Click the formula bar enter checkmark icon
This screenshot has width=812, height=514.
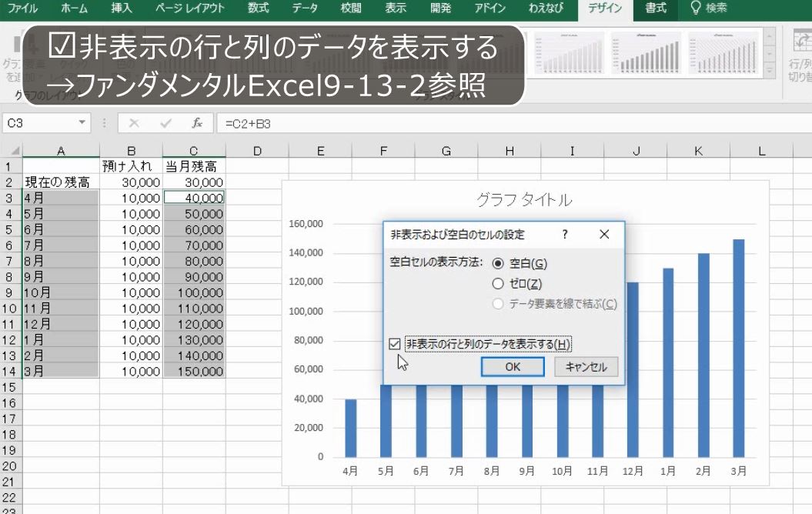(x=165, y=123)
